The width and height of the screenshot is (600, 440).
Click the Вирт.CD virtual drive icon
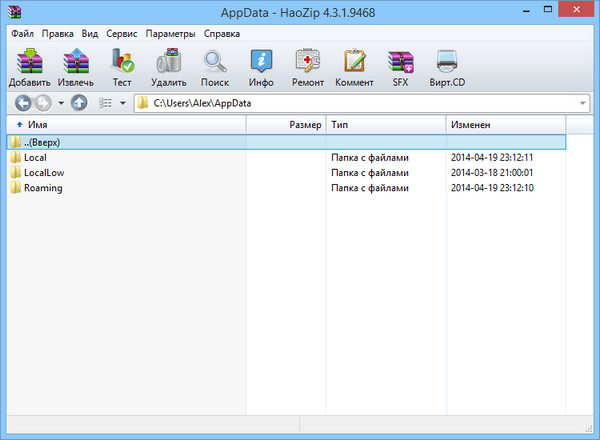click(446, 67)
